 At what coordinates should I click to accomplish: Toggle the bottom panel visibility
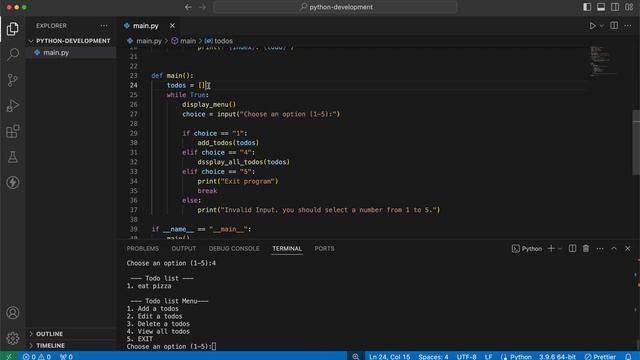pyautogui.click(x=601, y=7)
